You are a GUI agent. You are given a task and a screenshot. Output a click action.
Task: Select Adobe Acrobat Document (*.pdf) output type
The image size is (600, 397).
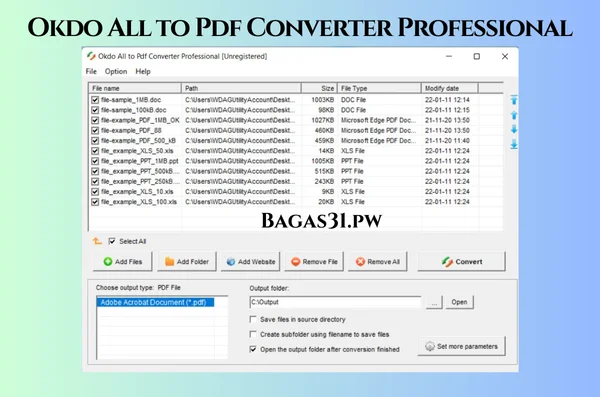click(x=155, y=302)
